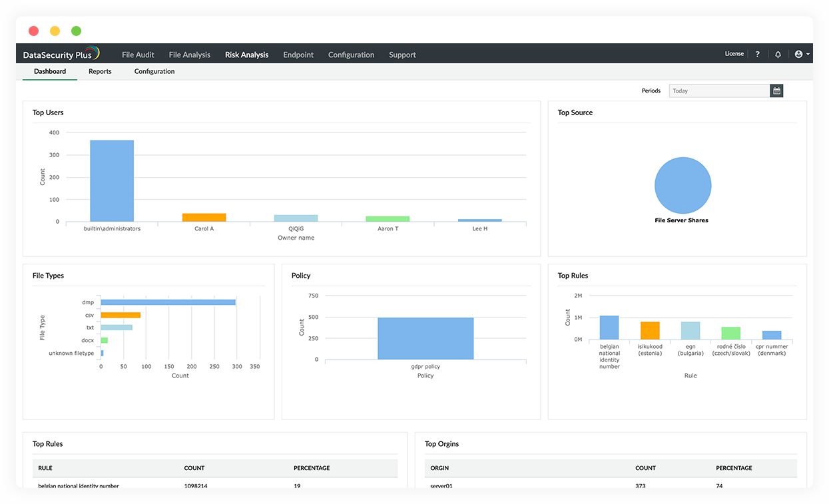
Task: Open the notifications bell icon
Action: (778, 54)
